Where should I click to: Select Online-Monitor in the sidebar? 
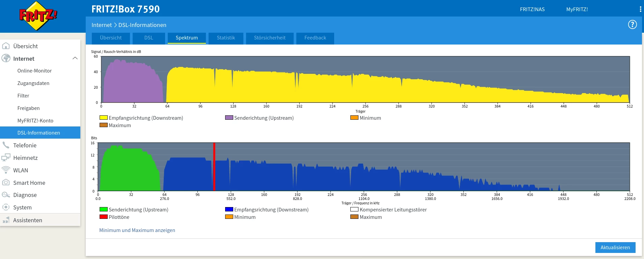(34, 71)
